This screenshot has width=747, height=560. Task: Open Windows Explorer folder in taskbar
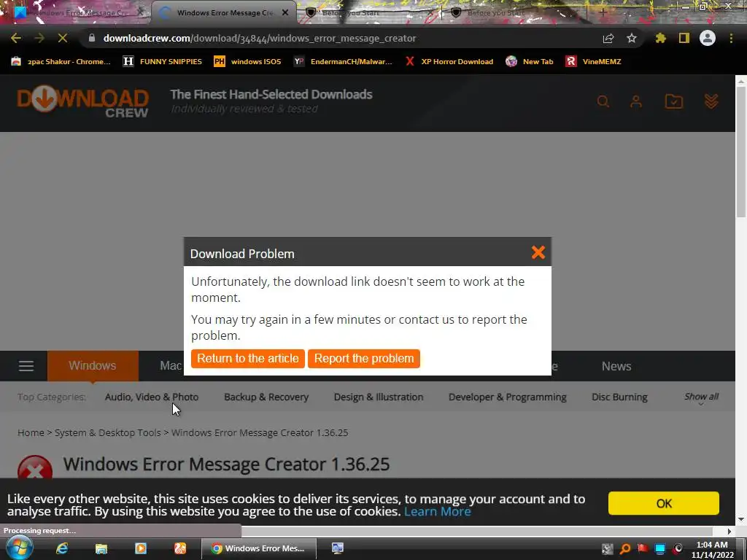click(x=101, y=548)
